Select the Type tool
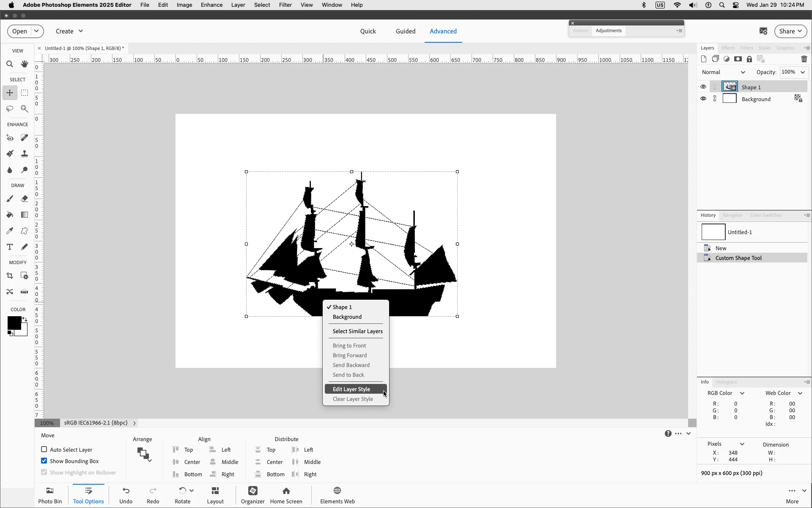812x508 pixels. coord(10,247)
